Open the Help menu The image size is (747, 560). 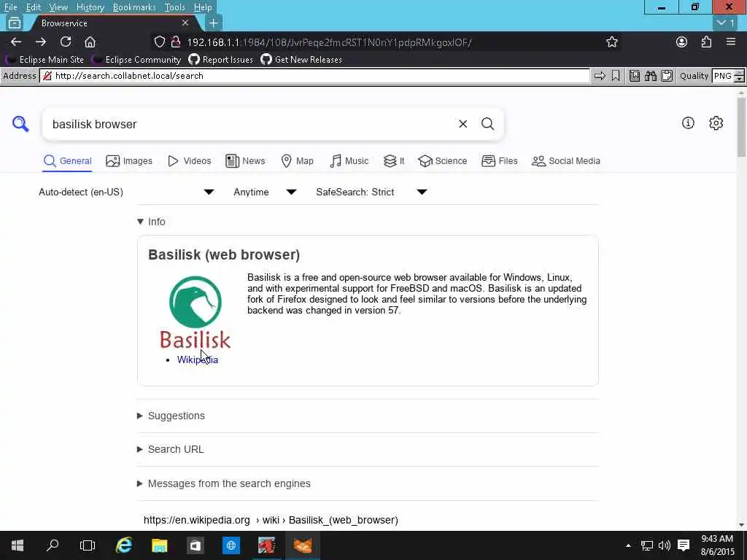point(203,7)
